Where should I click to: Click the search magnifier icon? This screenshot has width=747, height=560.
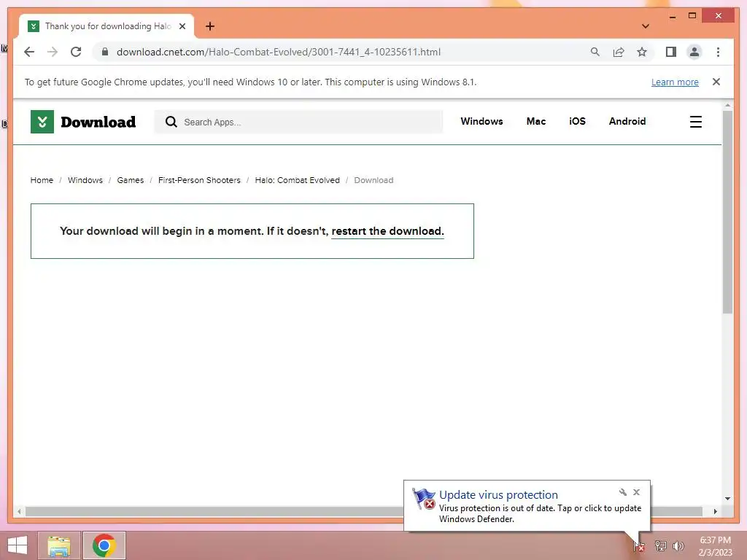(x=171, y=122)
